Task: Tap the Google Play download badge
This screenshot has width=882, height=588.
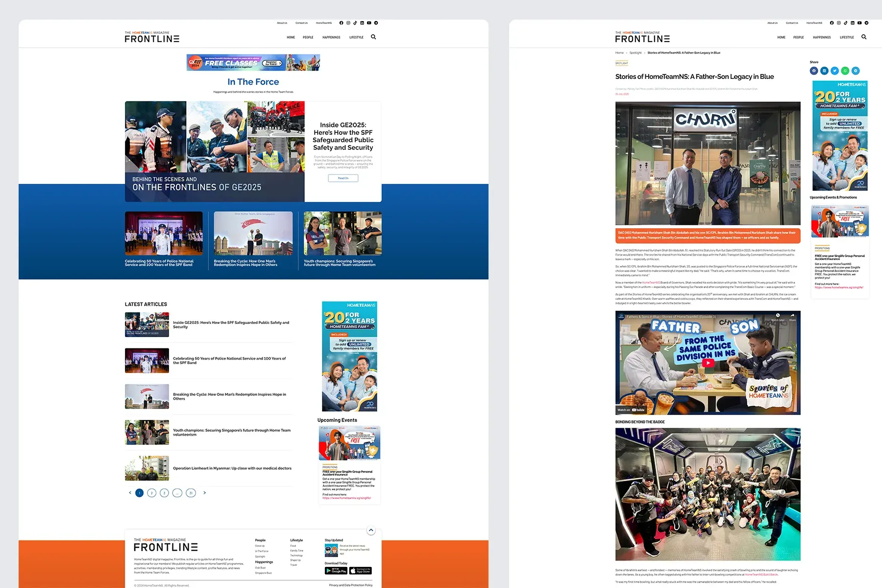Action: click(x=336, y=571)
